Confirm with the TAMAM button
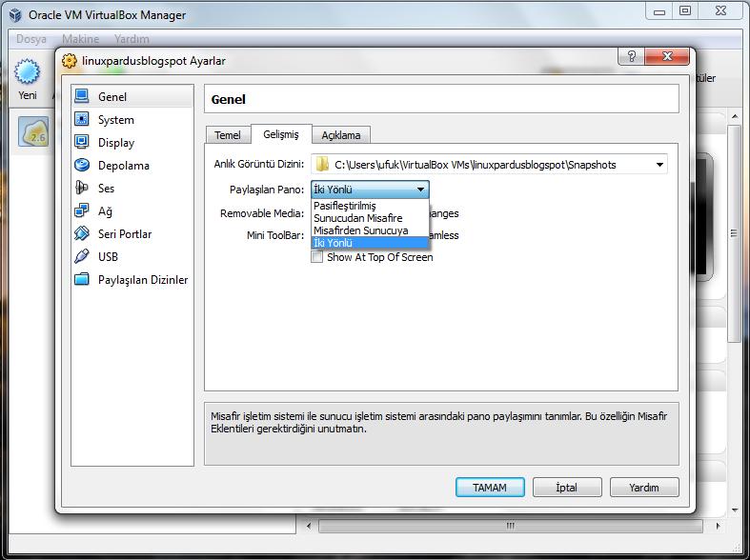Screen dimensions: 750x560 tap(490, 488)
